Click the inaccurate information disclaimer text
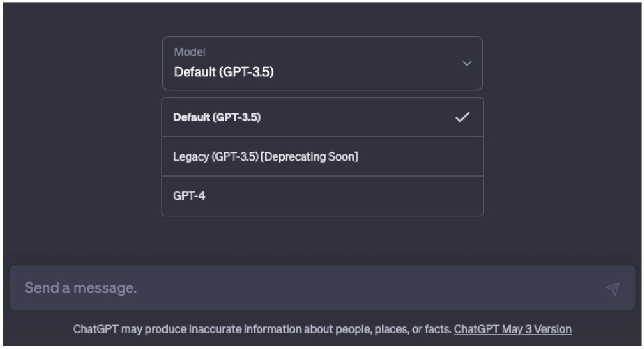 tap(263, 329)
